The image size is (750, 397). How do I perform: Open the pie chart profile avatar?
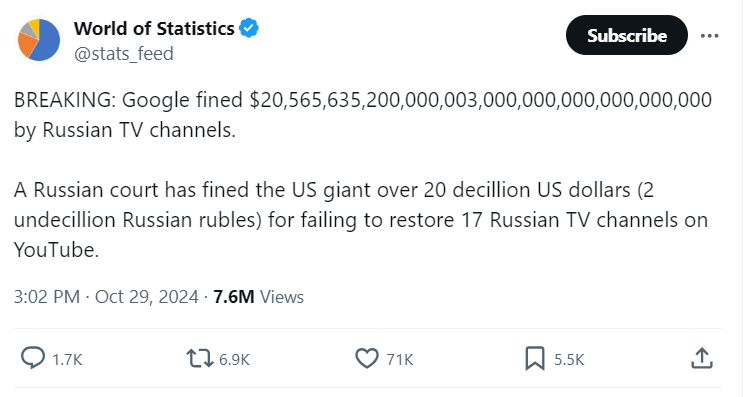pos(39,40)
